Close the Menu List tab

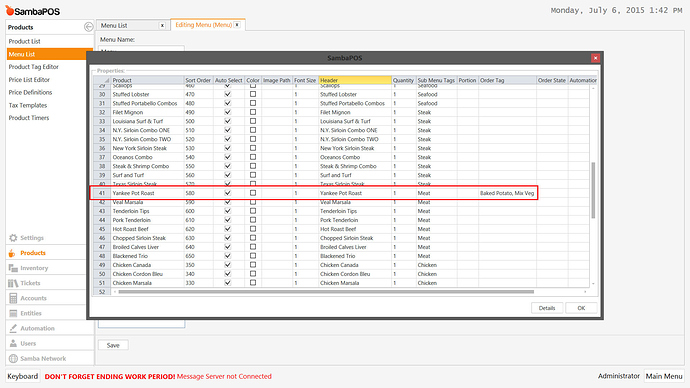point(162,26)
